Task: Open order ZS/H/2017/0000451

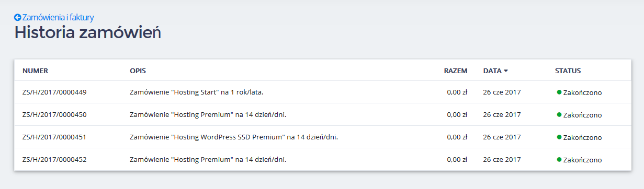Action: [54, 137]
